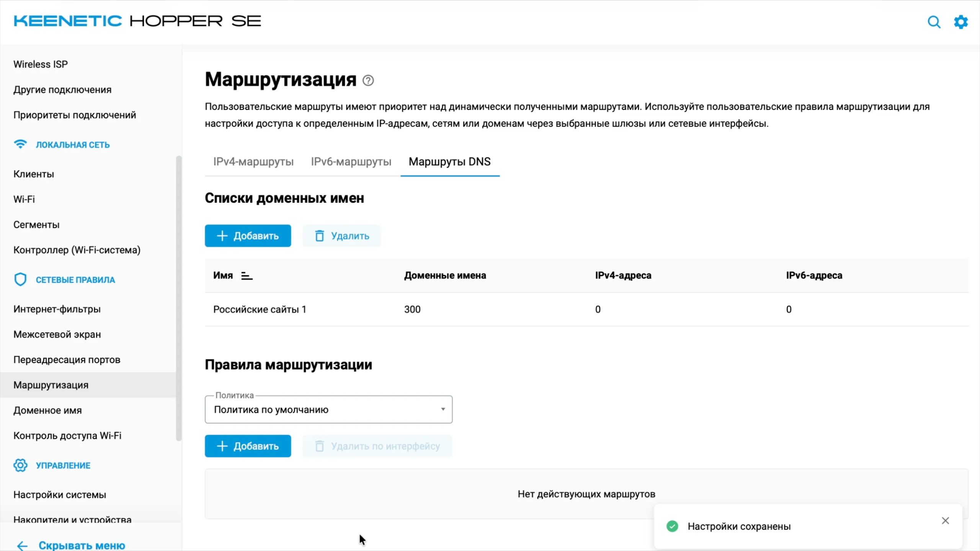Image resolution: width=980 pixels, height=551 pixels.
Task: Click the Управление section header
Action: point(63,465)
